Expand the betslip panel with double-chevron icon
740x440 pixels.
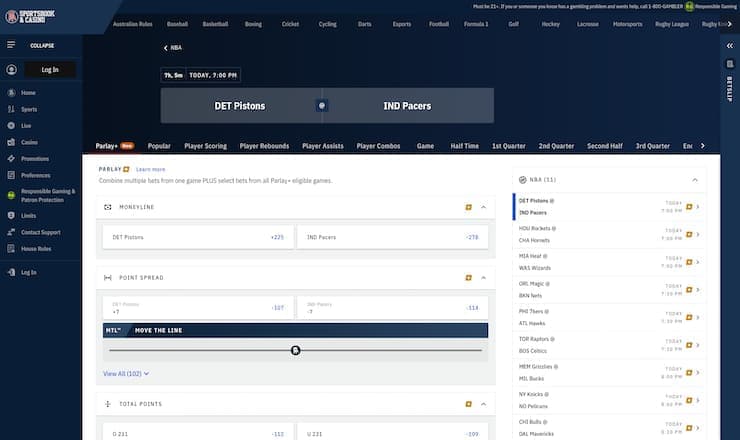click(x=730, y=46)
